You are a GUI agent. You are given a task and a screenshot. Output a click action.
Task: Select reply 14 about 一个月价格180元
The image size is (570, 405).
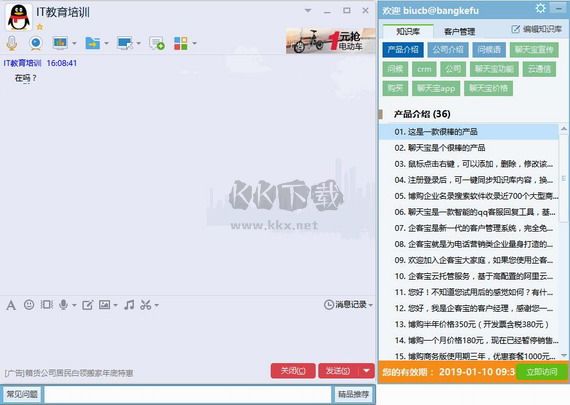point(469,340)
